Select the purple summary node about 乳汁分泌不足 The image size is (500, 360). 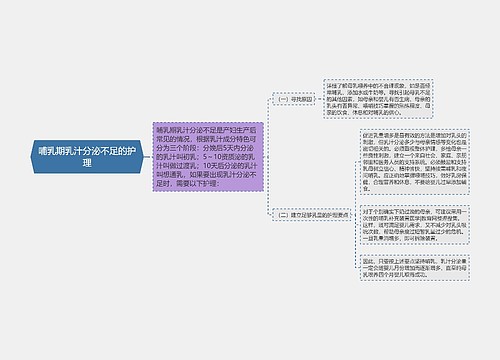[208, 157]
